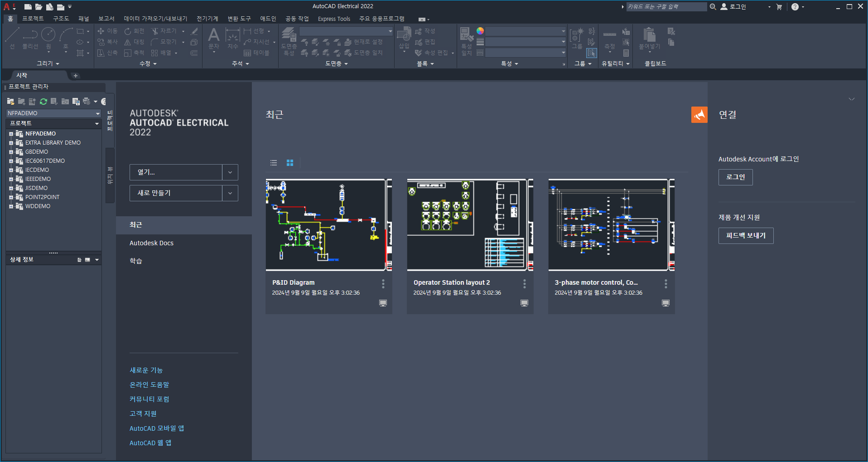This screenshot has height=462, width=868.
Task: Select the 문자 (Text) tool in ribbon
Action: (214, 39)
